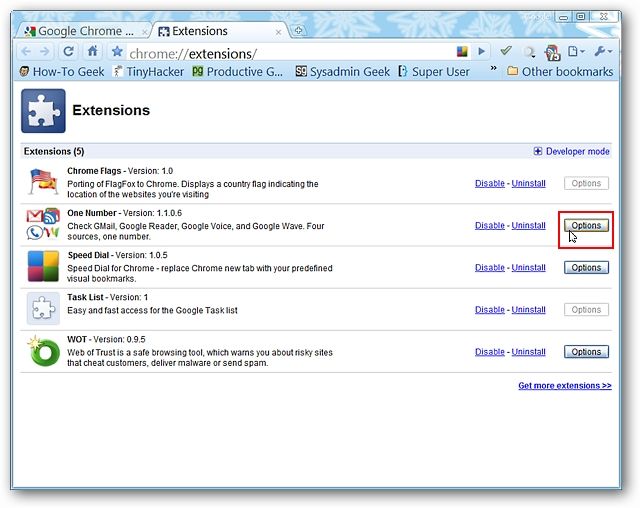Open the Super User bookmark
640x508 pixels.
pyautogui.click(x=434, y=72)
